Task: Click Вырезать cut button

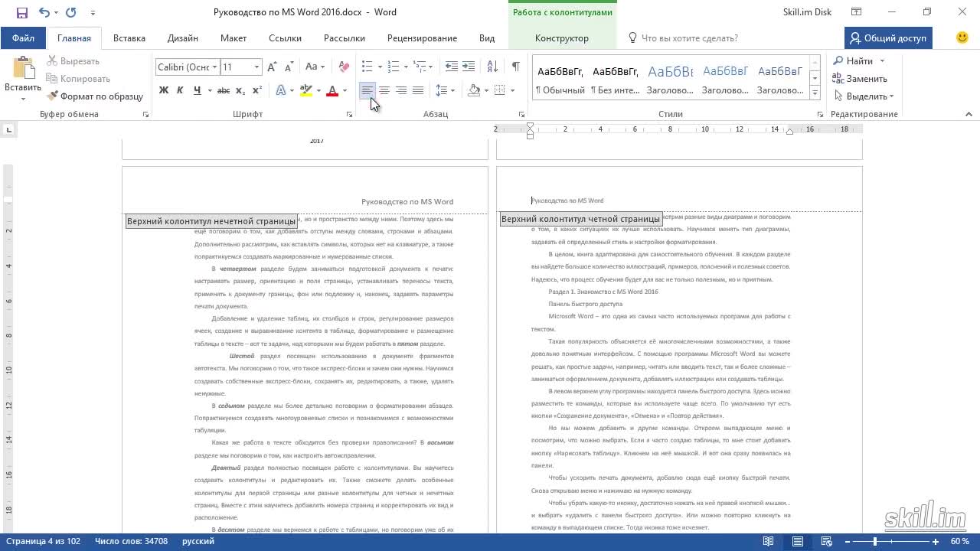Action: pos(73,61)
